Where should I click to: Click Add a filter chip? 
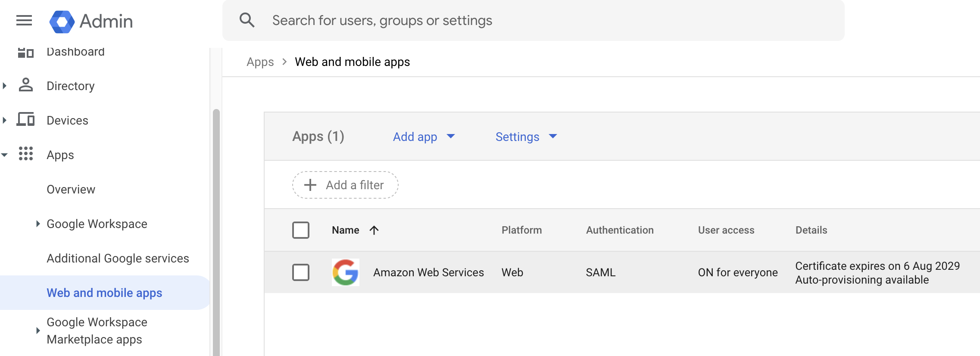[345, 185]
